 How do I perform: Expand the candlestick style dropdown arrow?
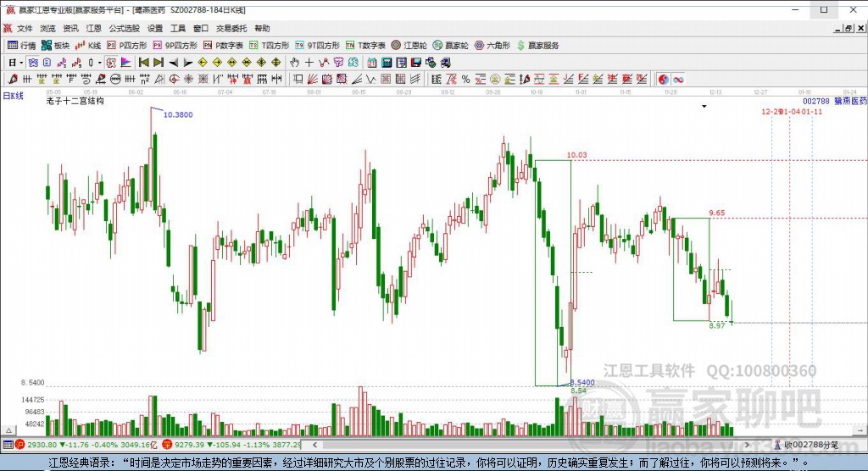100,63
